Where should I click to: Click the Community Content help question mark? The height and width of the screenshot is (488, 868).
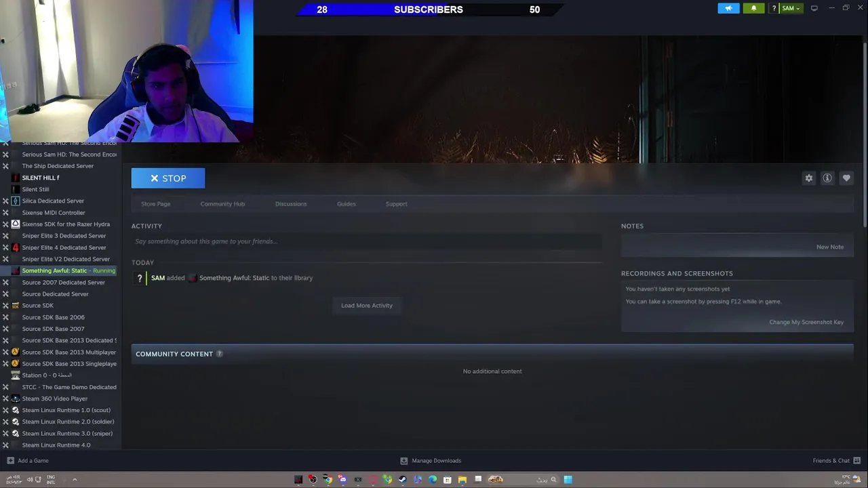219,354
